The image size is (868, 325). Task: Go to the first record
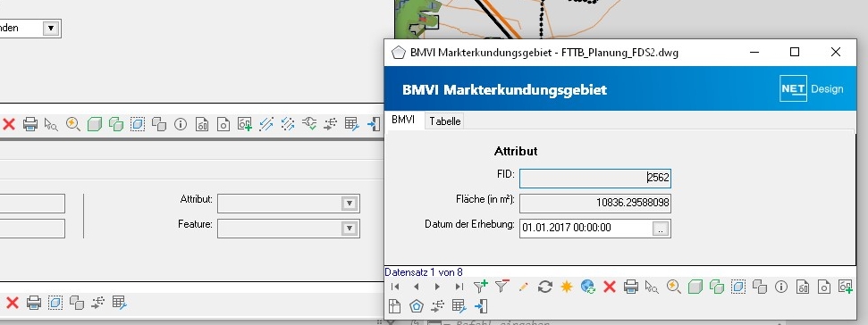tap(395, 287)
